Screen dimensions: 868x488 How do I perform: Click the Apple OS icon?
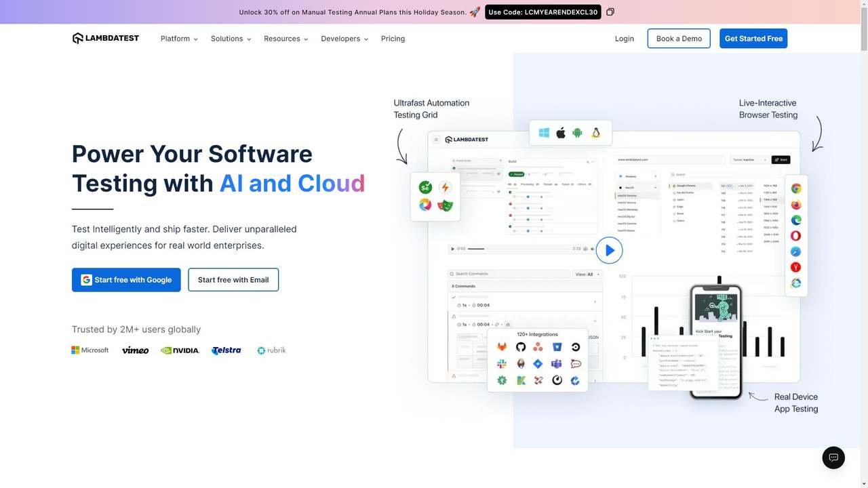pos(561,133)
